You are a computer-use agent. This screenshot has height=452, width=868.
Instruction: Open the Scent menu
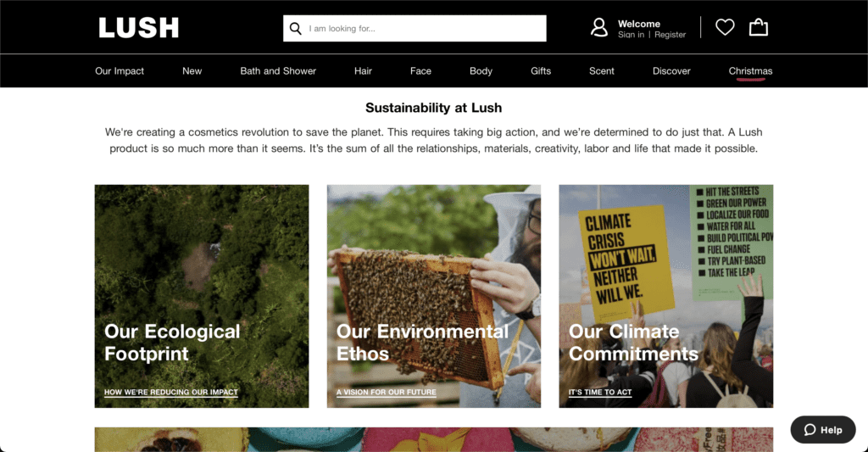point(602,71)
